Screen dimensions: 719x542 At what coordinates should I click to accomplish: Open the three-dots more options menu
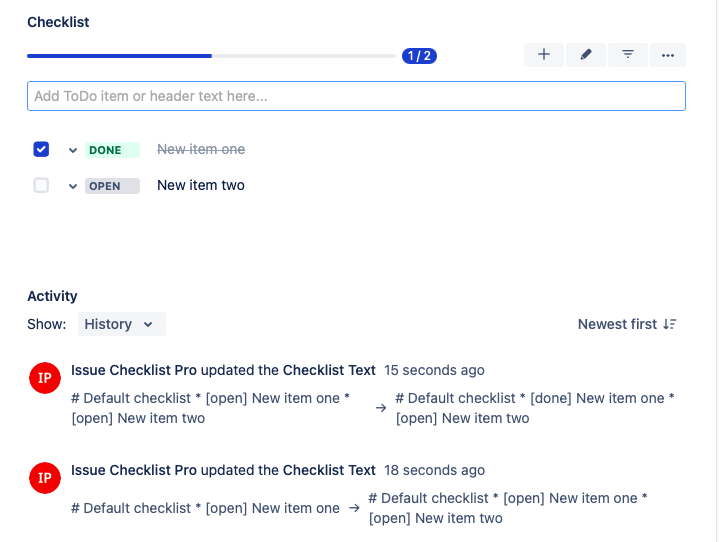point(668,55)
